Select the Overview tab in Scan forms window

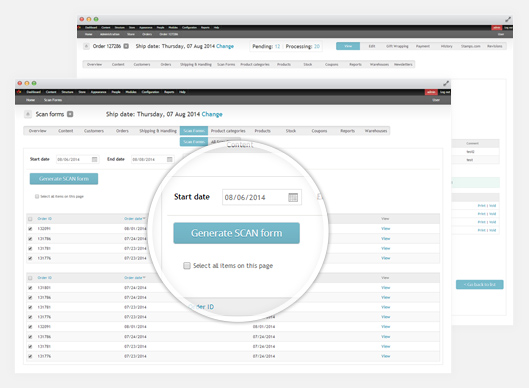(x=37, y=131)
